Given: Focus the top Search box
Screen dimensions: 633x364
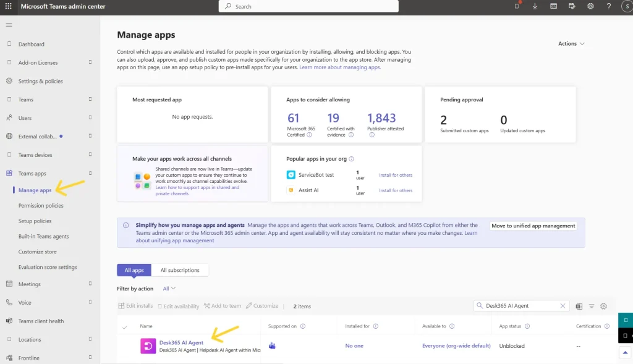Looking at the screenshot, I should tap(308, 6).
